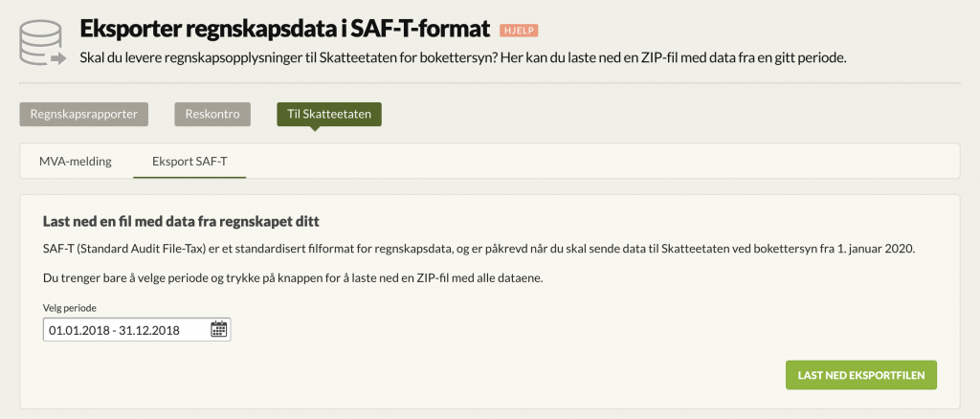The height and width of the screenshot is (419, 980).
Task: Switch to the MVA-melding tab
Action: [x=76, y=161]
